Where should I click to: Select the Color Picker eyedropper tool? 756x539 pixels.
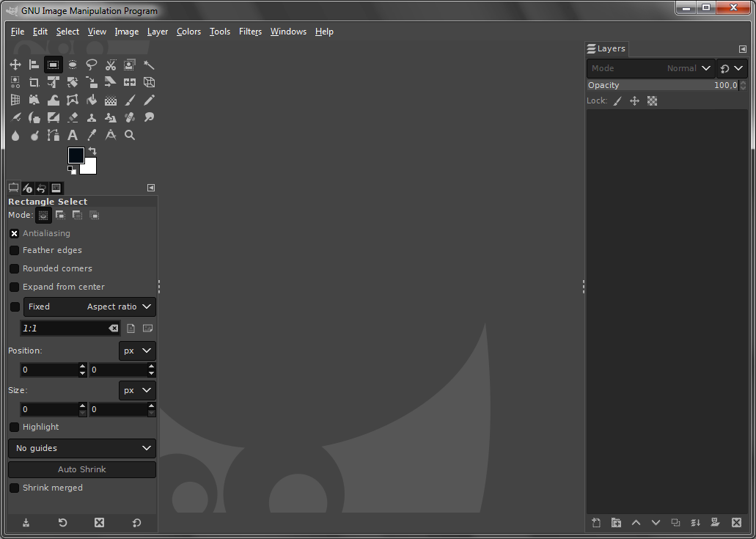pyautogui.click(x=91, y=135)
